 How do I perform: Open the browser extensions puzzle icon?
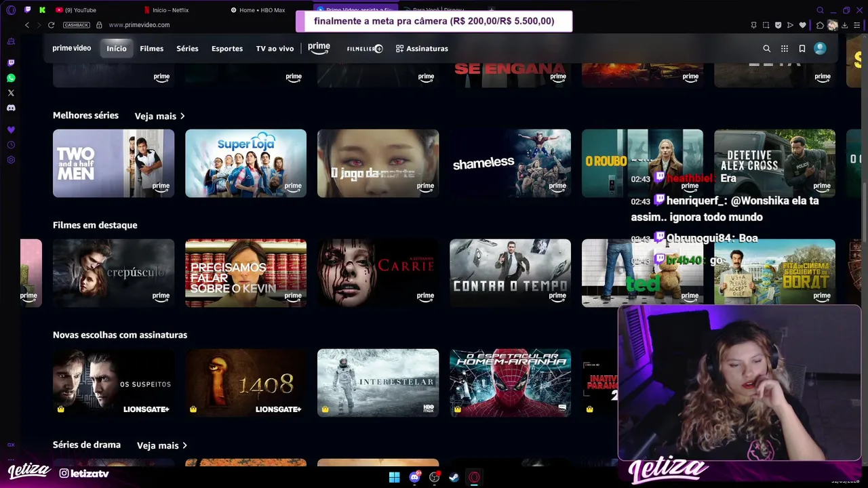point(820,25)
